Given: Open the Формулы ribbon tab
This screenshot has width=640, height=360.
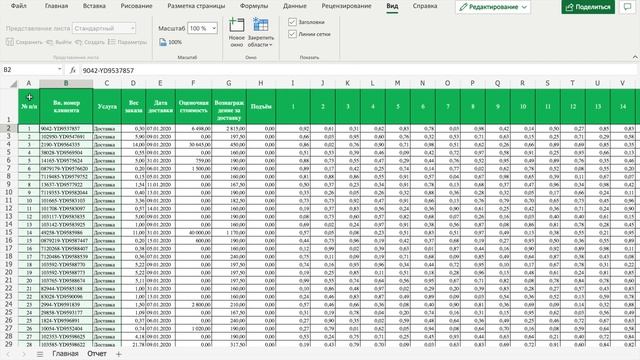Looking at the screenshot, I should tap(254, 6).
